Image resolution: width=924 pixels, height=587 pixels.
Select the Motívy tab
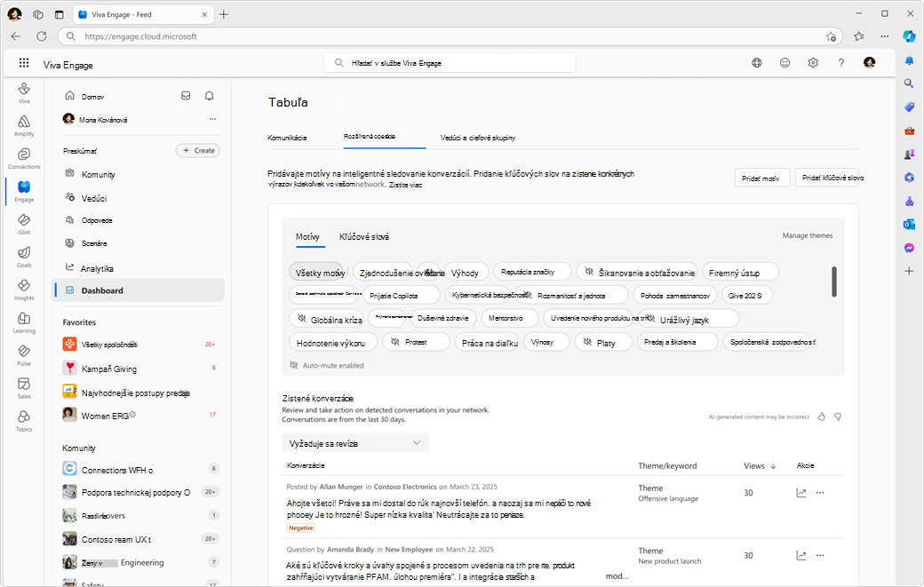307,236
